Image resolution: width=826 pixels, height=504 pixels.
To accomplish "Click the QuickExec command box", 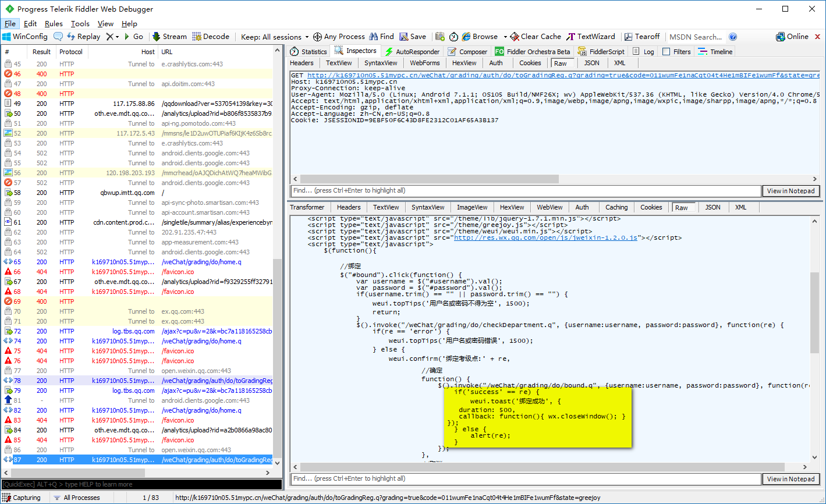I will coord(141,484).
